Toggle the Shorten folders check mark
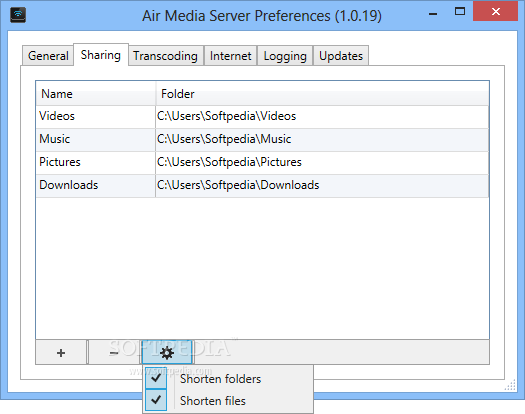 (156, 378)
